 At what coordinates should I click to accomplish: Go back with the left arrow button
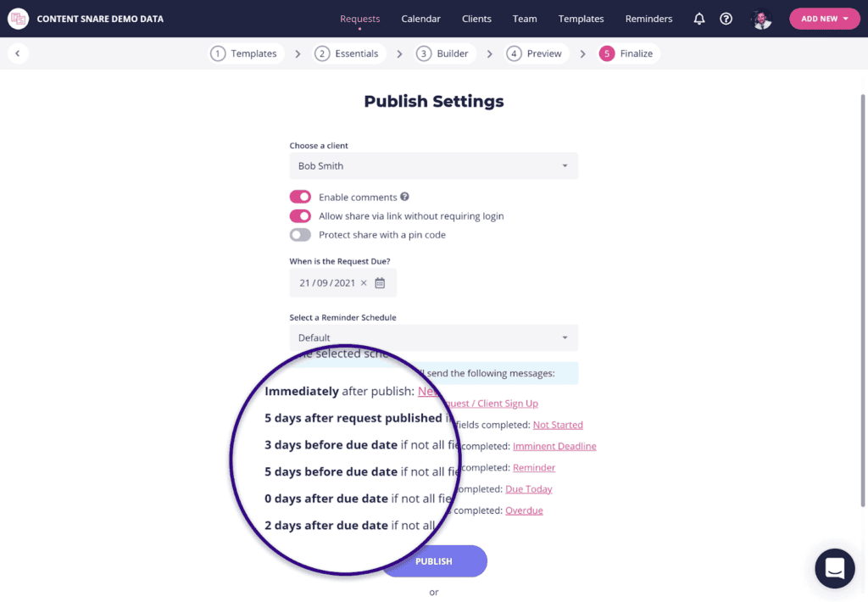coord(18,53)
